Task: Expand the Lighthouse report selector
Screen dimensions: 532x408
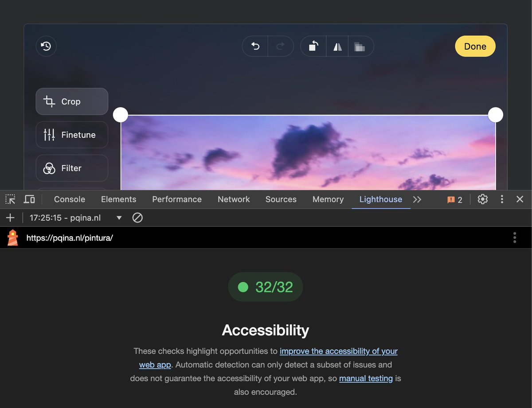Action: (x=119, y=218)
